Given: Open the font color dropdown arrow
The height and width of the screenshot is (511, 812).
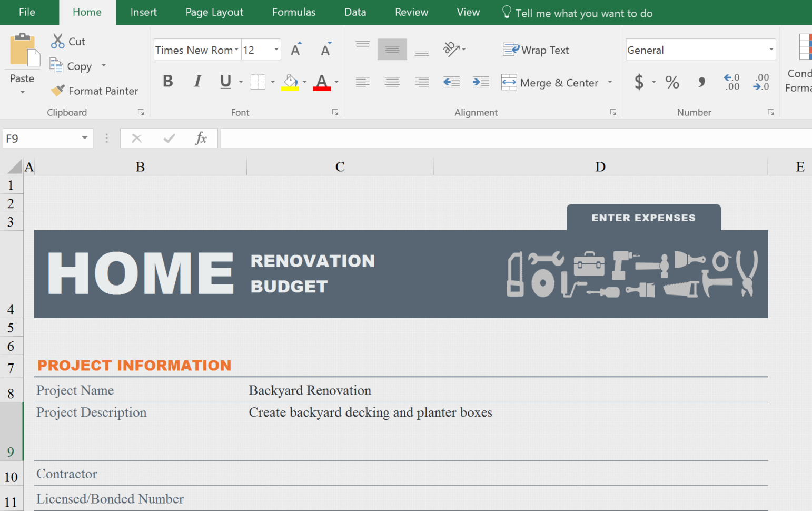Looking at the screenshot, I should click(x=336, y=82).
